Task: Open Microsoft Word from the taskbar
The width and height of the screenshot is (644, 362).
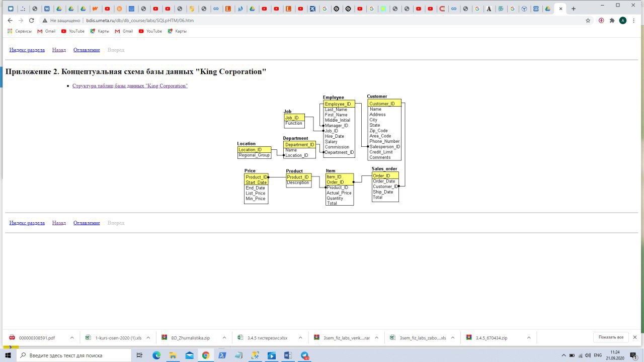Action: click(x=288, y=355)
